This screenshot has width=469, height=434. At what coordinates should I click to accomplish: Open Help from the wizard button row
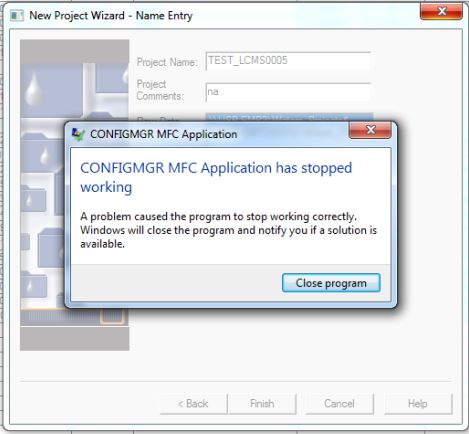(x=418, y=404)
